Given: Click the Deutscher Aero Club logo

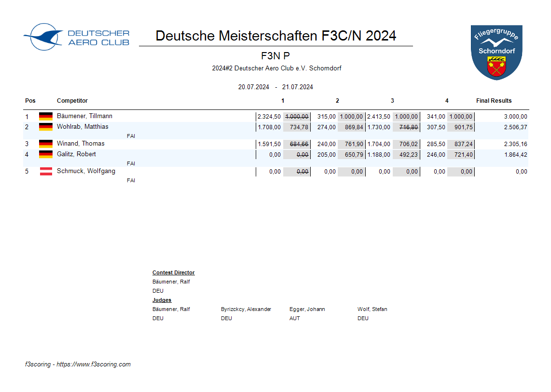Looking at the screenshot, I should point(77,37).
